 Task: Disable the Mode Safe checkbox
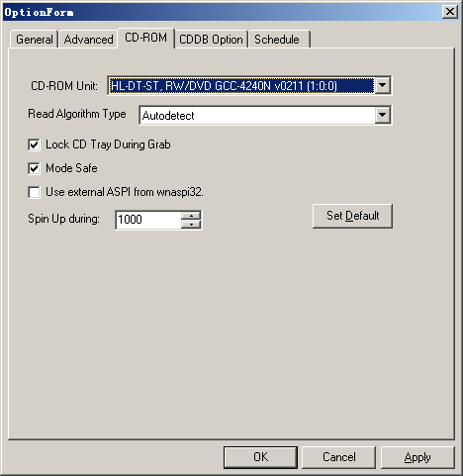[x=34, y=168]
